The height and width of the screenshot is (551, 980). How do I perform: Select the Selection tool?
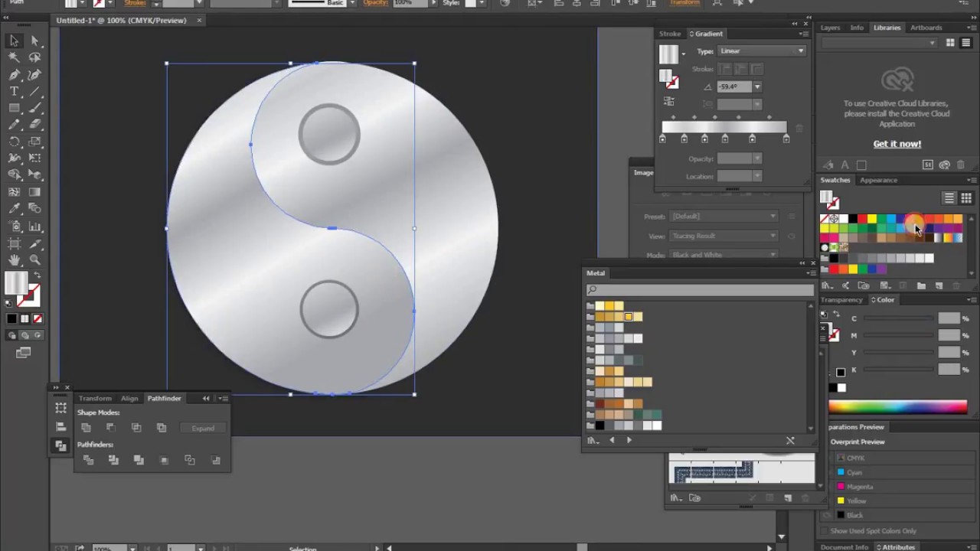[14, 41]
